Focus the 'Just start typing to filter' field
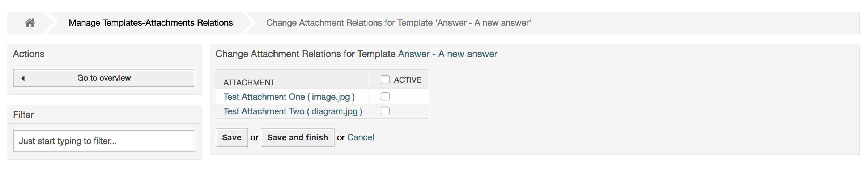 point(104,141)
